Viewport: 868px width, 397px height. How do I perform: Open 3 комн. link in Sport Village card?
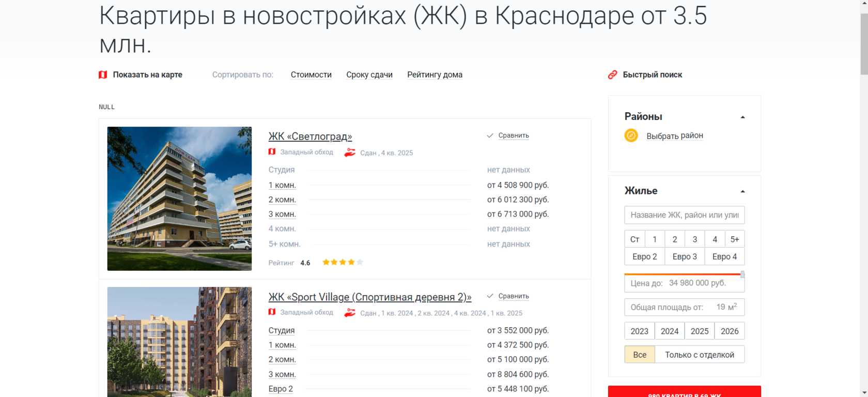tap(282, 374)
